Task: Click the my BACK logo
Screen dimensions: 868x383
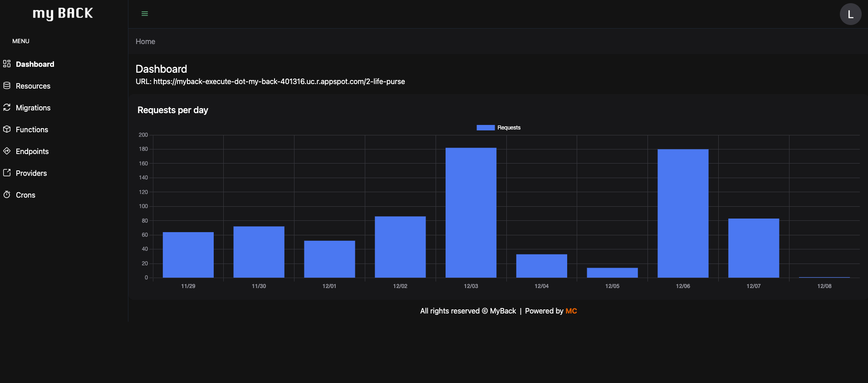Action: pos(63,14)
